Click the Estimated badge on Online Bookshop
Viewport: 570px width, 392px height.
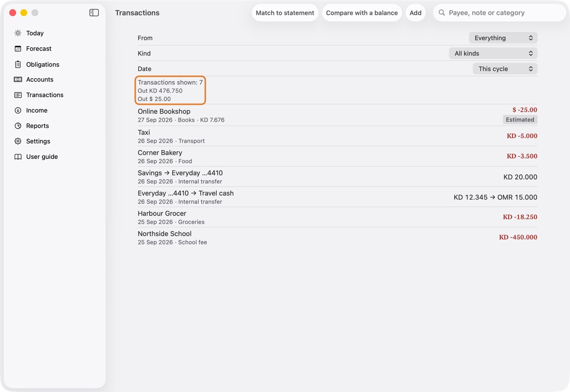[x=520, y=120]
